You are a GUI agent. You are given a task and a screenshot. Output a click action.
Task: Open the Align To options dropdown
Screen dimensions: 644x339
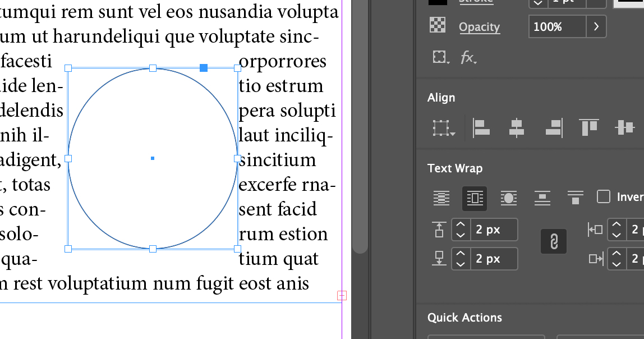pos(443,128)
